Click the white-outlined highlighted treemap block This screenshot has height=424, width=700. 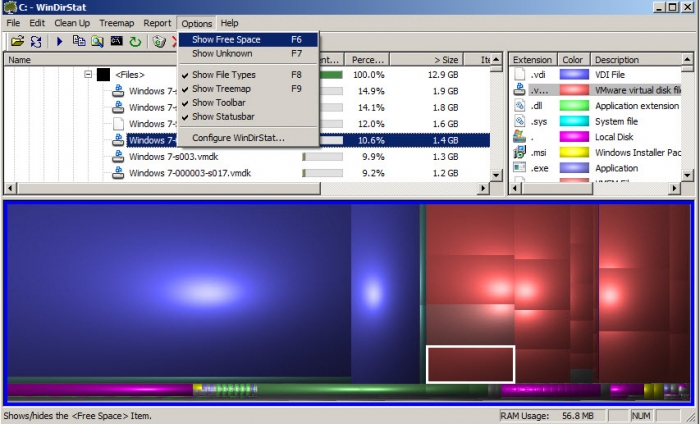tap(471, 364)
